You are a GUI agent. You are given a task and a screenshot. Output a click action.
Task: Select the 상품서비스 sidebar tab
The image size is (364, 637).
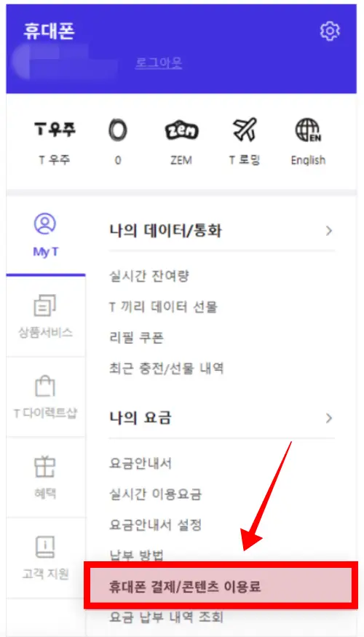45,317
